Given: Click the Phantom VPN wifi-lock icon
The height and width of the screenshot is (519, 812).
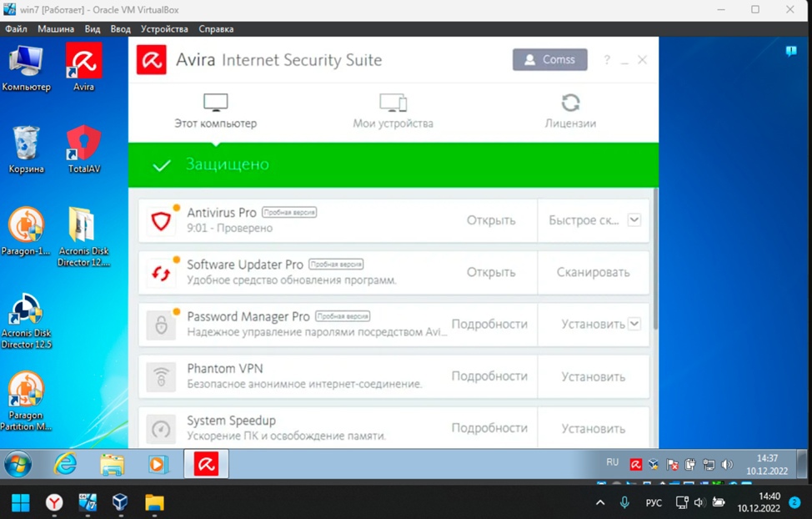Looking at the screenshot, I should pyautogui.click(x=161, y=376).
